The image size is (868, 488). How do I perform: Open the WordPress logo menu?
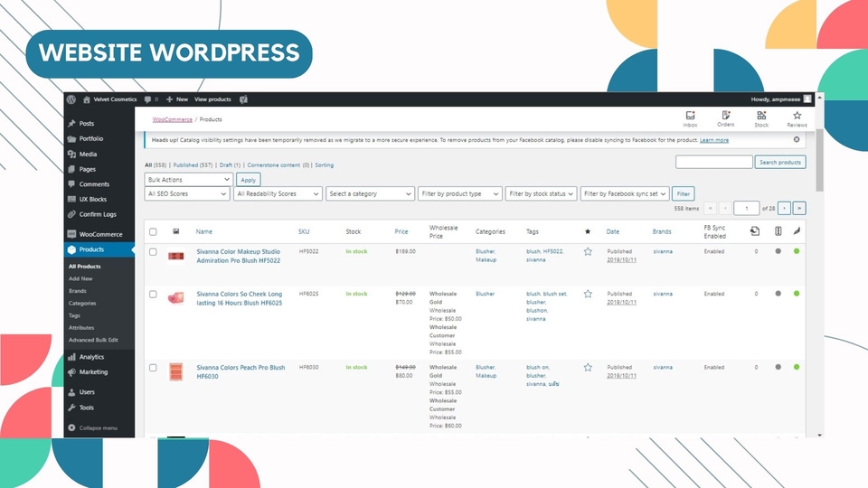[71, 99]
